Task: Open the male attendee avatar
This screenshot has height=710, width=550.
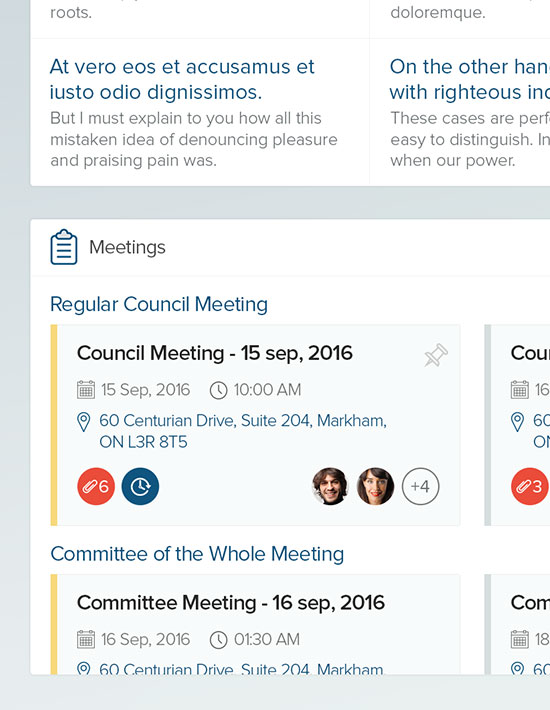Action: pyautogui.click(x=330, y=486)
